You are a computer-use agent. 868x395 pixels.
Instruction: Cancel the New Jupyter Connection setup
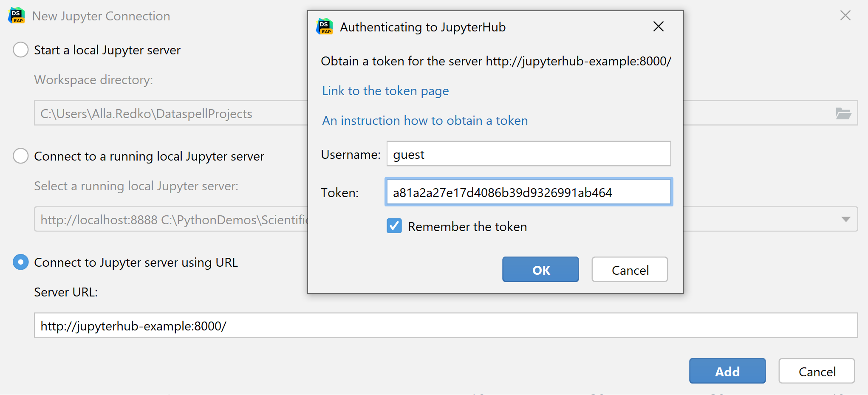816,371
